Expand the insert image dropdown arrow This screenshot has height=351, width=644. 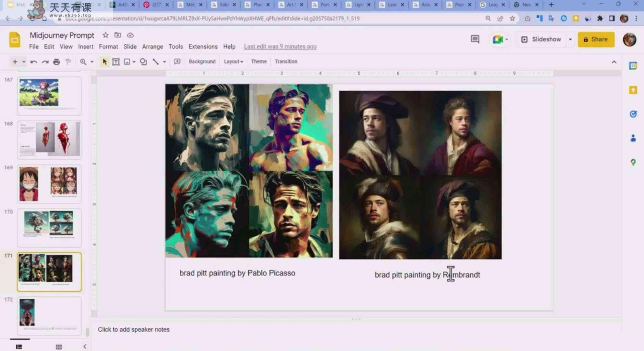(x=134, y=62)
